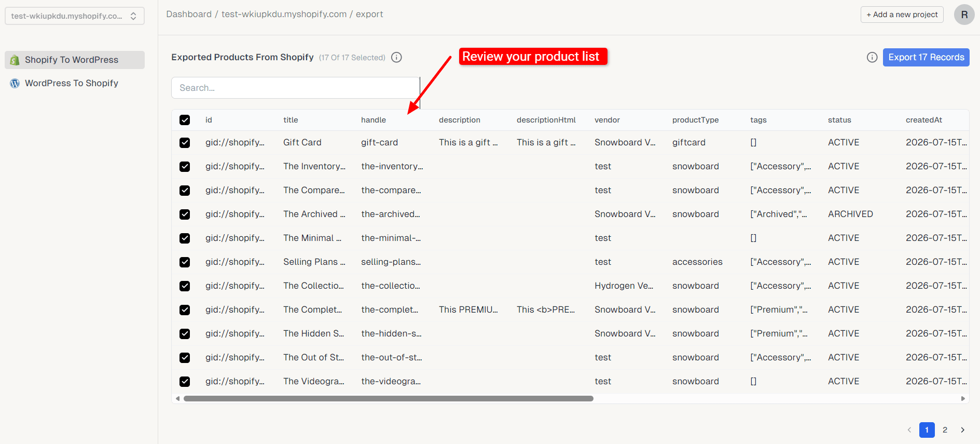
Task: Click info icon next to Export button
Action: click(872, 57)
